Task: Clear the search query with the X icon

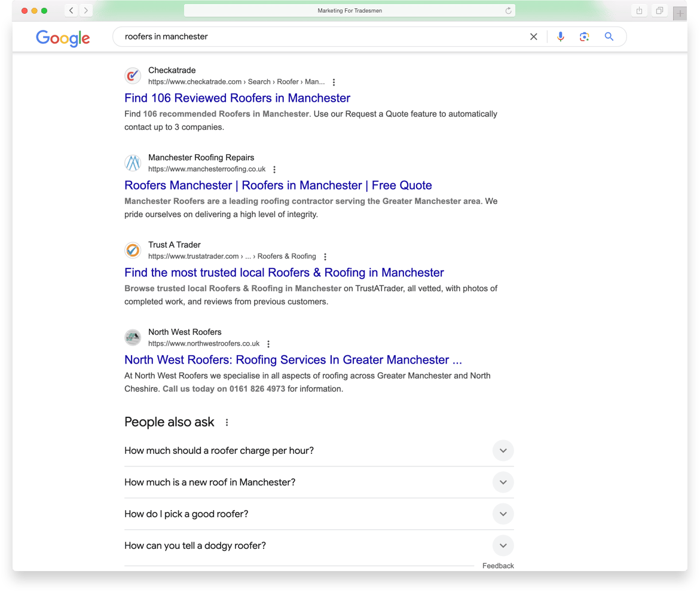Action: click(x=533, y=36)
